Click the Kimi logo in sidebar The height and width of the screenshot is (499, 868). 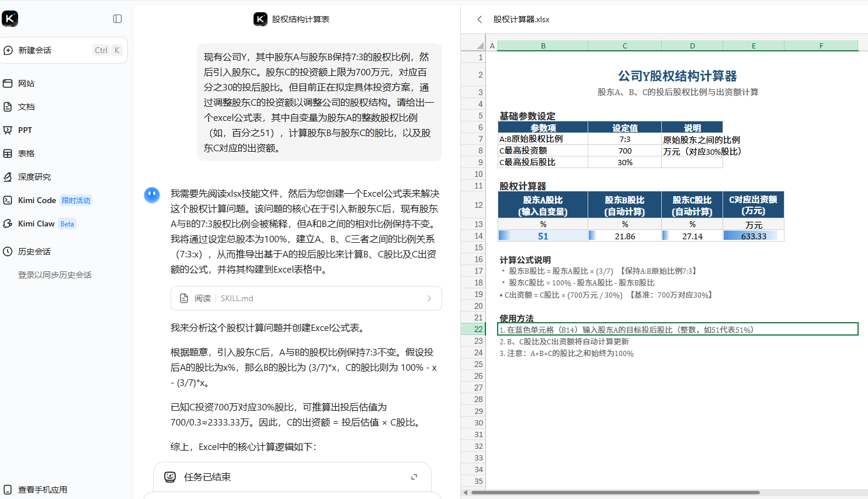pos(10,19)
